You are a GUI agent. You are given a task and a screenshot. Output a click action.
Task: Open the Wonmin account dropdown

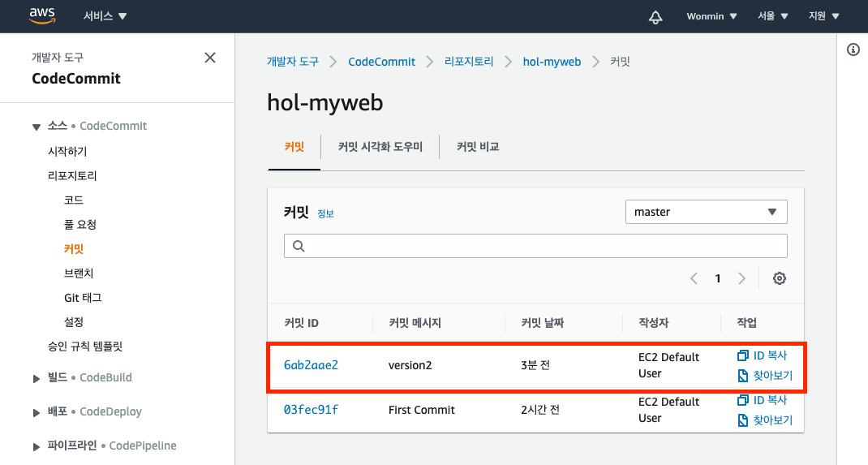click(712, 16)
